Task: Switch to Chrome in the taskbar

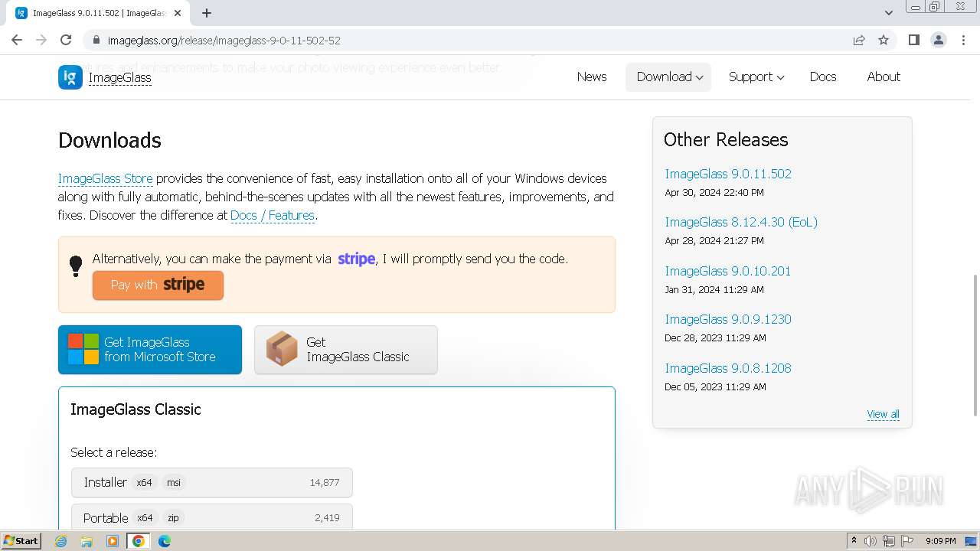Action: (x=139, y=541)
